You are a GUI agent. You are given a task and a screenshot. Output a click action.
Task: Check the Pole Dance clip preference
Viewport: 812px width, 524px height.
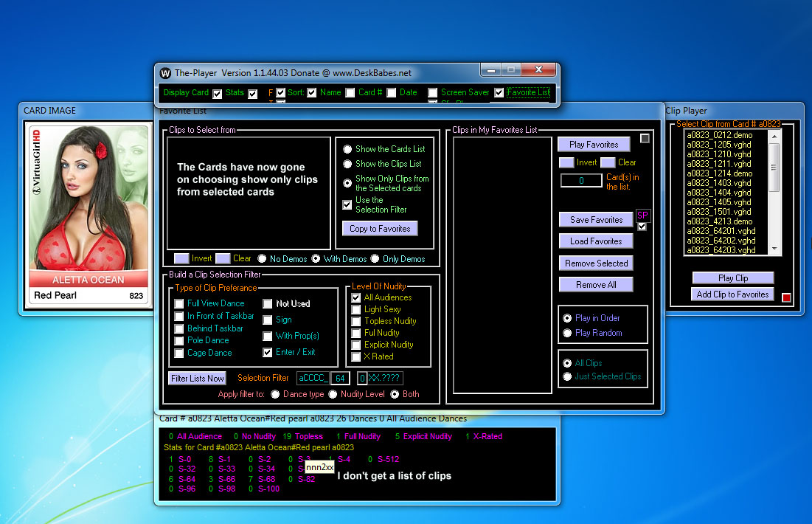(179, 341)
